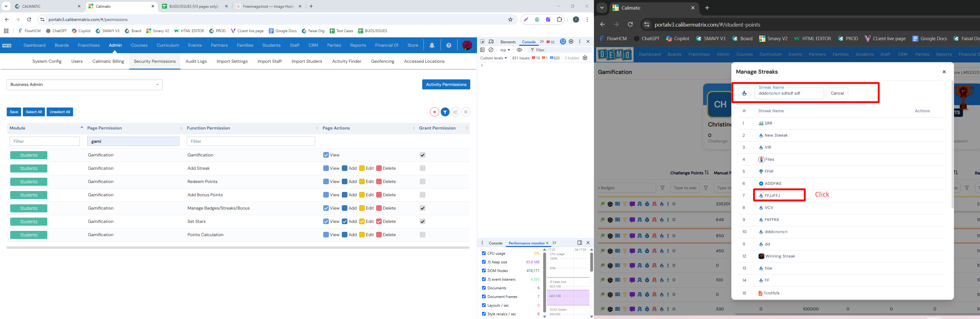Click the blue funnel filter icon above grid
Viewport: 980px width, 319px height.
pos(445,112)
